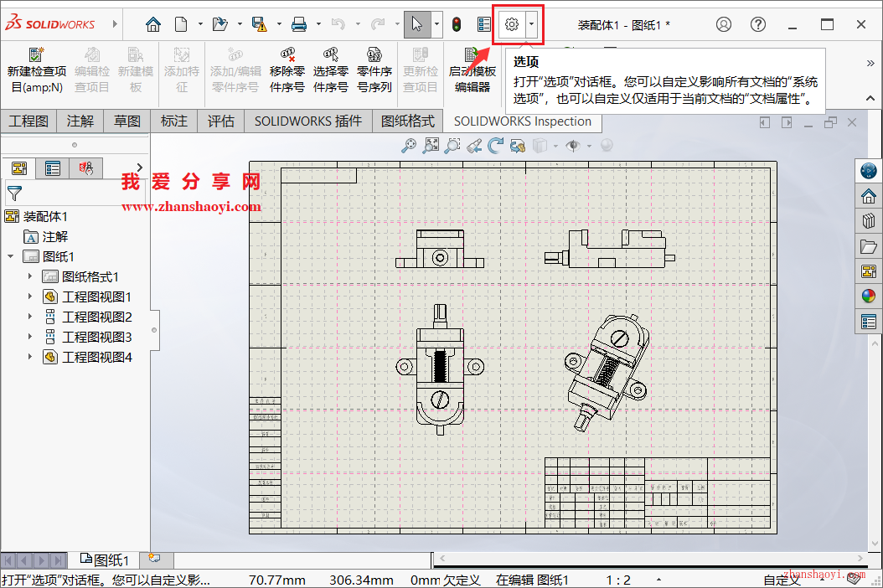
Task: Click 移除零件序号 tool
Action: [x=287, y=71]
